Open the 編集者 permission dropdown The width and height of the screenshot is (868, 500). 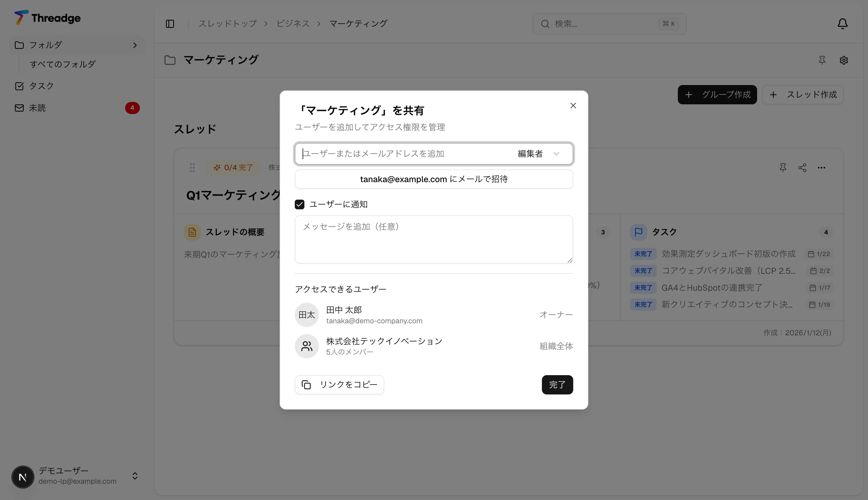tap(538, 153)
